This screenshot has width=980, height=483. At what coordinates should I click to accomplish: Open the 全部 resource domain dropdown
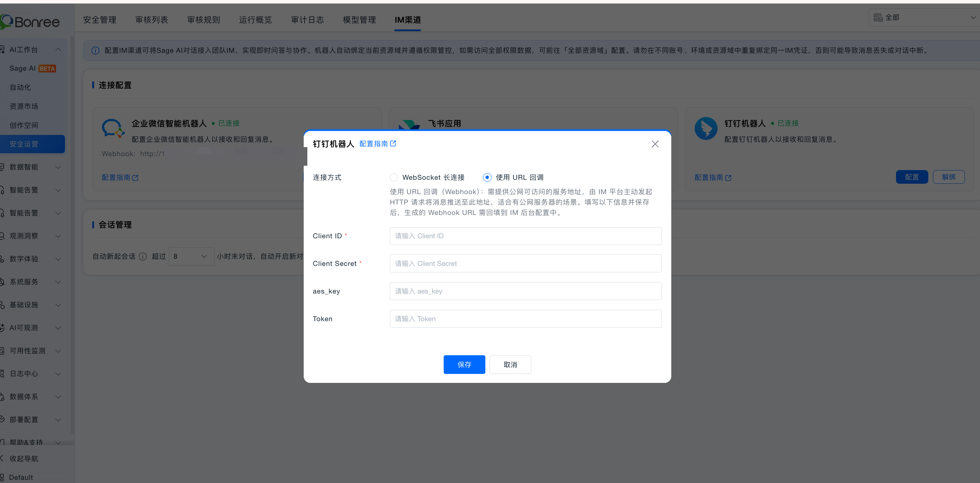pyautogui.click(x=924, y=18)
